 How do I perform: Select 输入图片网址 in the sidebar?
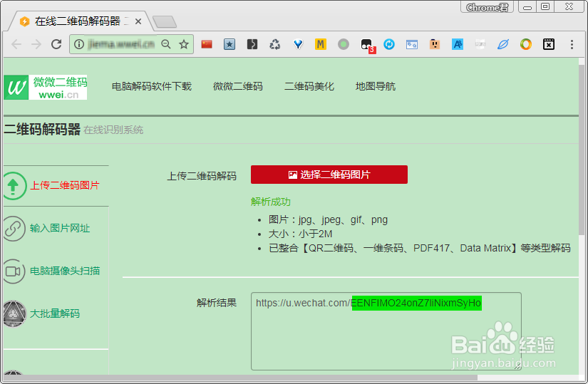click(x=60, y=228)
